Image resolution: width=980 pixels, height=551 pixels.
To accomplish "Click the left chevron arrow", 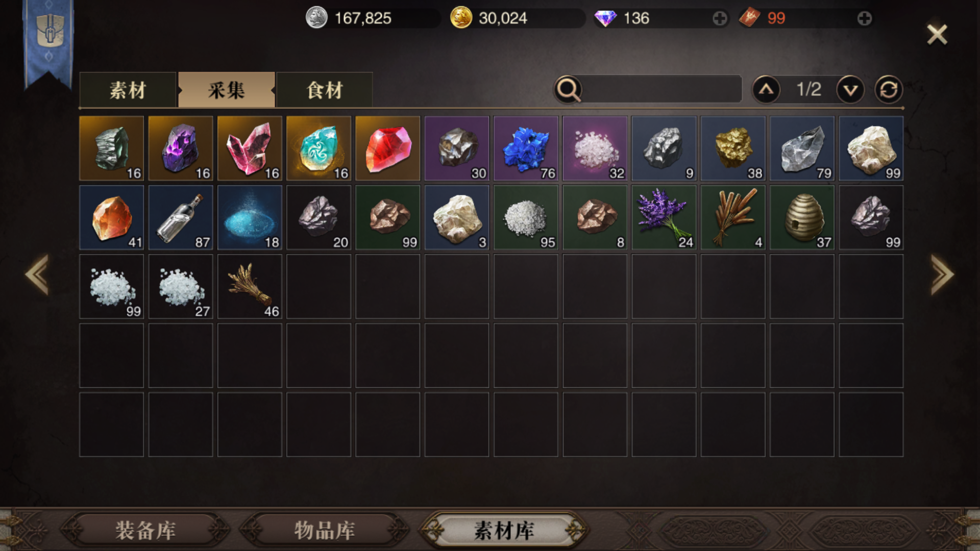I will 37,274.
